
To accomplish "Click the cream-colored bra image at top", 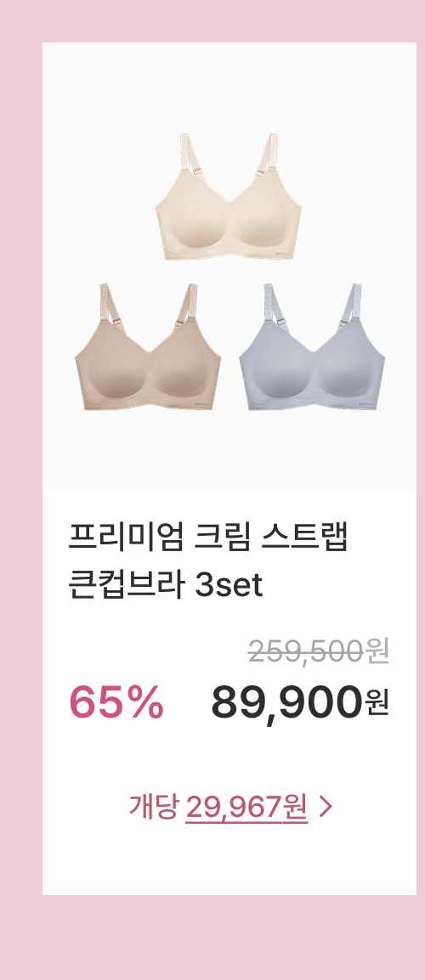I will (x=229, y=196).
